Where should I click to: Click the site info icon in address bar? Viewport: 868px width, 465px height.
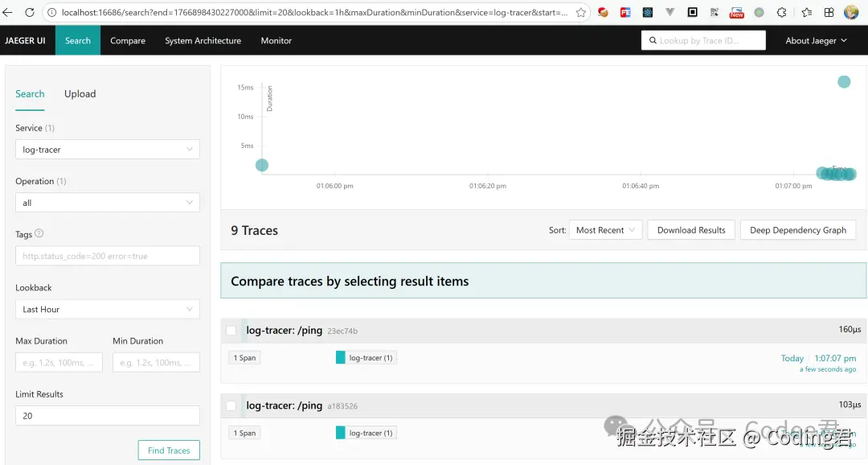pos(51,12)
